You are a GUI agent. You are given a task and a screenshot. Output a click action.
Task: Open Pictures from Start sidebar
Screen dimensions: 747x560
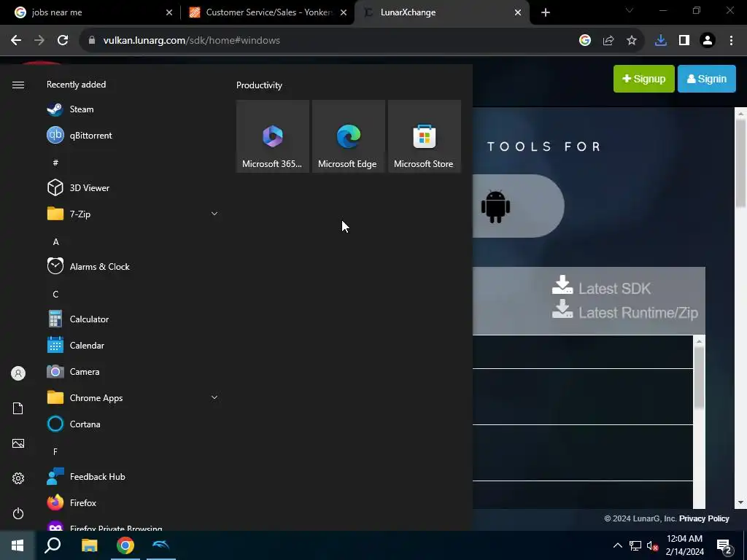[18, 443]
